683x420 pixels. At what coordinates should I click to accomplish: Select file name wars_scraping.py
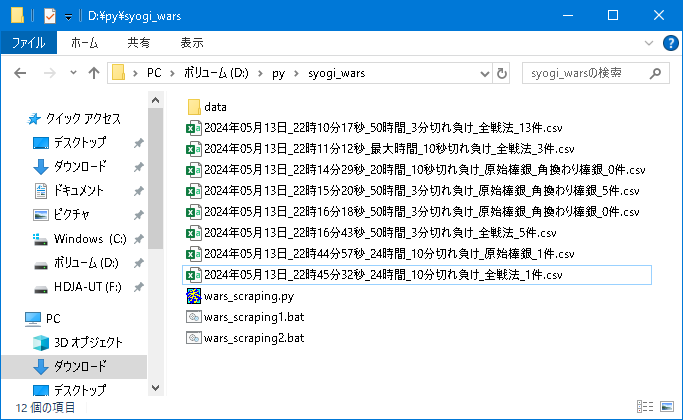click(x=249, y=296)
